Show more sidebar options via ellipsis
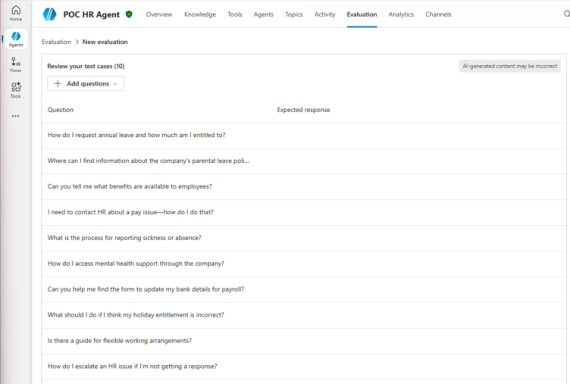This screenshot has width=570, height=384. tap(16, 116)
